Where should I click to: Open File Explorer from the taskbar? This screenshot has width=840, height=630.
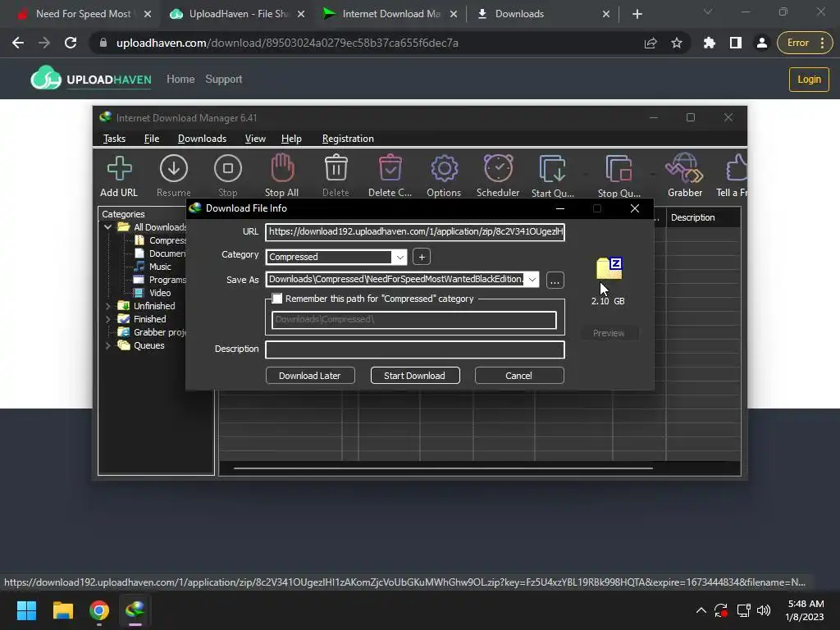pyautogui.click(x=62, y=610)
